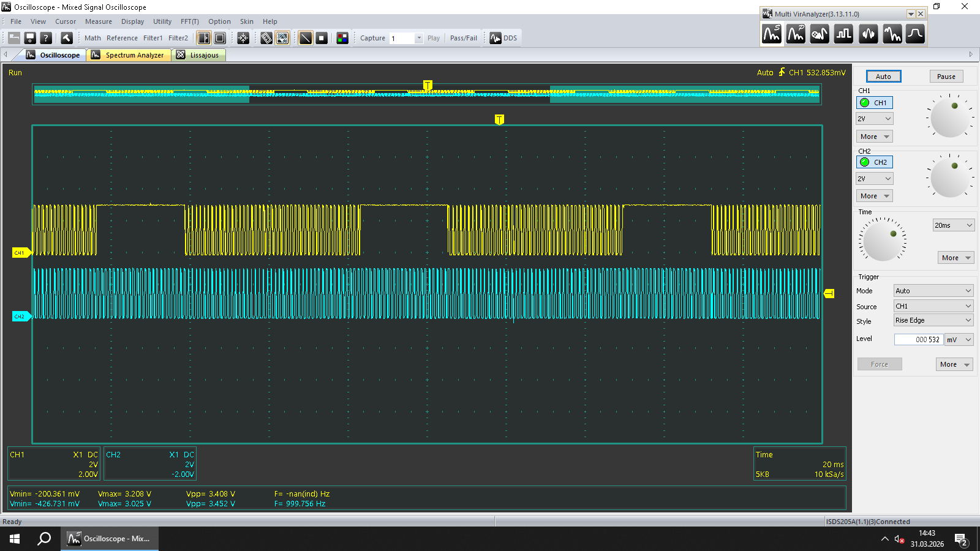
Task: Click the Time base rotary knob
Action: pos(882,241)
